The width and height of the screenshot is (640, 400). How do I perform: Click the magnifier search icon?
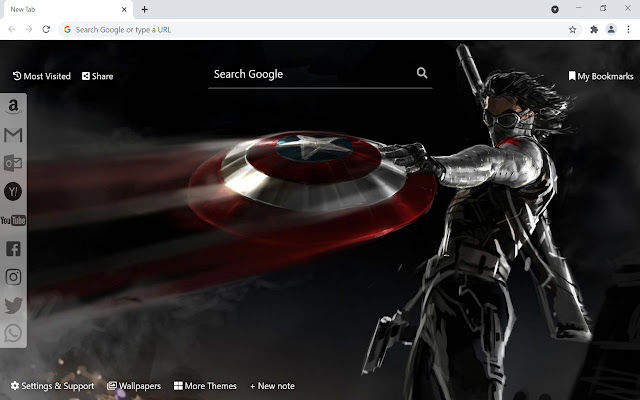click(x=422, y=73)
